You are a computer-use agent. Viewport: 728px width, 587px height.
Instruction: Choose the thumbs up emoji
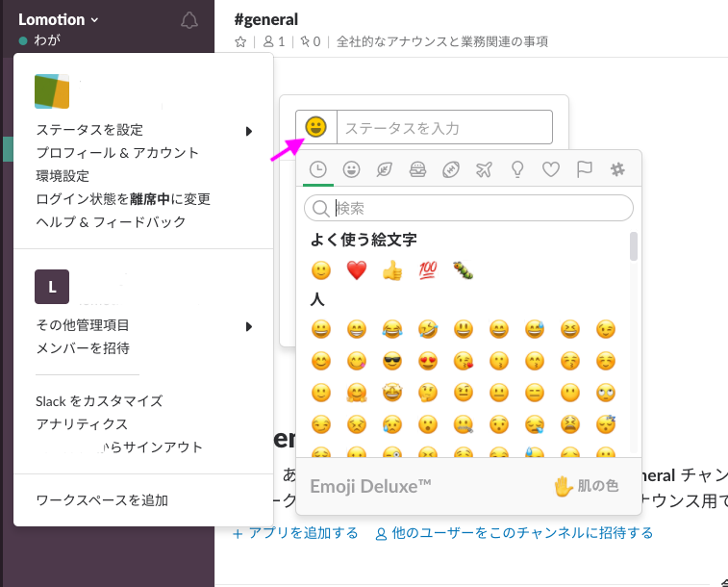coord(391,270)
